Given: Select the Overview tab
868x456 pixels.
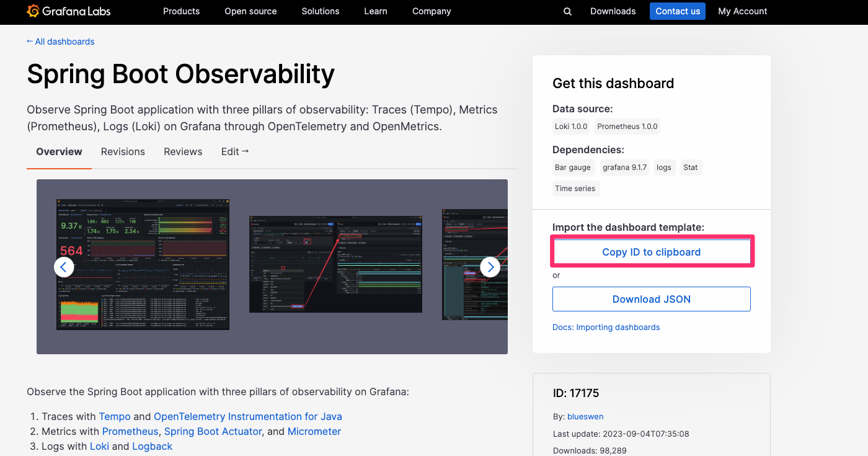Looking at the screenshot, I should [59, 151].
